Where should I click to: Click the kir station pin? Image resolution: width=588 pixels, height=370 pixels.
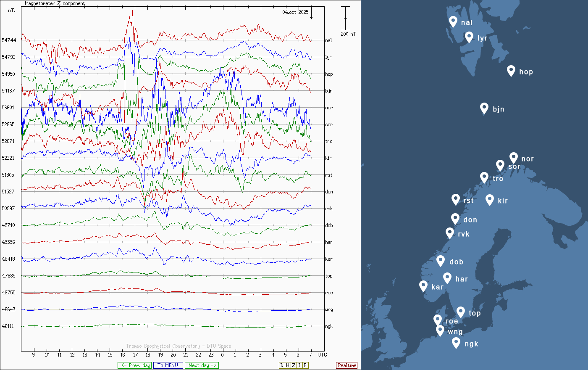pos(489,200)
